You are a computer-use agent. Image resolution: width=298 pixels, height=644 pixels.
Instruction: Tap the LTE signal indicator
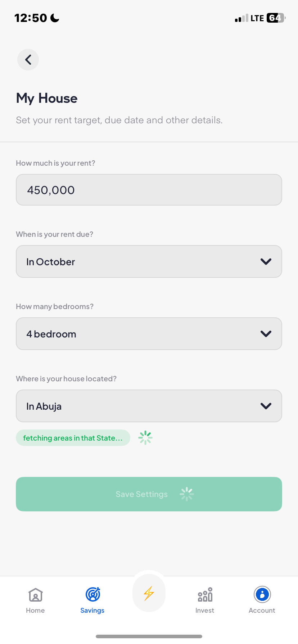tap(257, 18)
